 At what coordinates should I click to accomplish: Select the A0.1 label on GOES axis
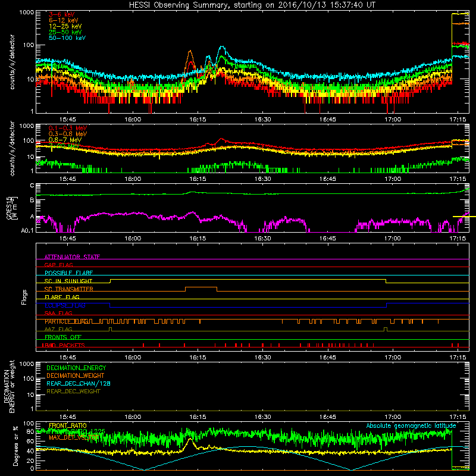point(27,231)
